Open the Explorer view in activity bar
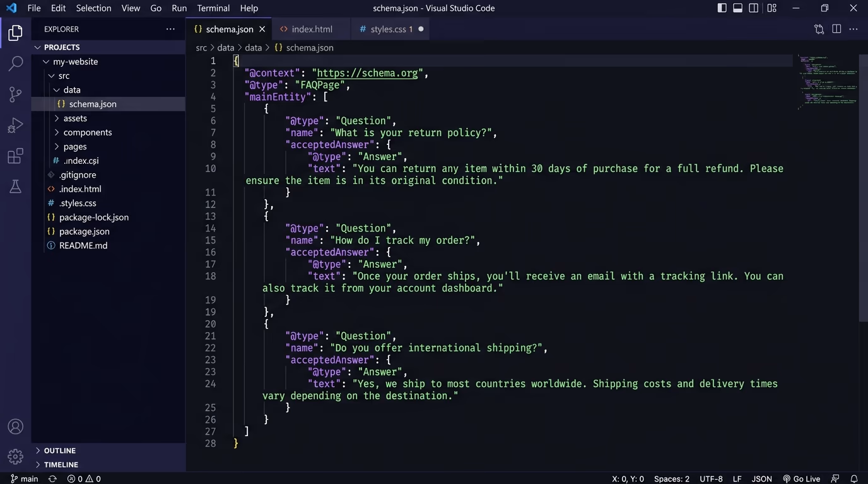Screen dimensions: 868x484 (15, 33)
